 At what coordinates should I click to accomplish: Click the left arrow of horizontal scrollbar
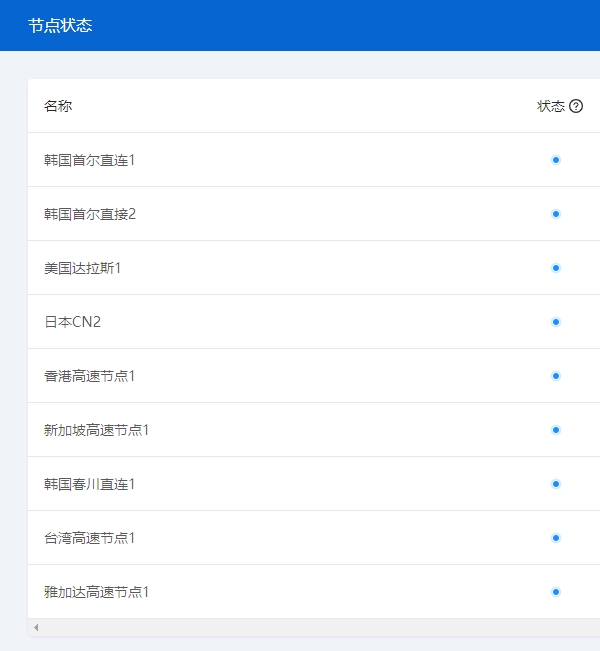pyautogui.click(x=36, y=627)
